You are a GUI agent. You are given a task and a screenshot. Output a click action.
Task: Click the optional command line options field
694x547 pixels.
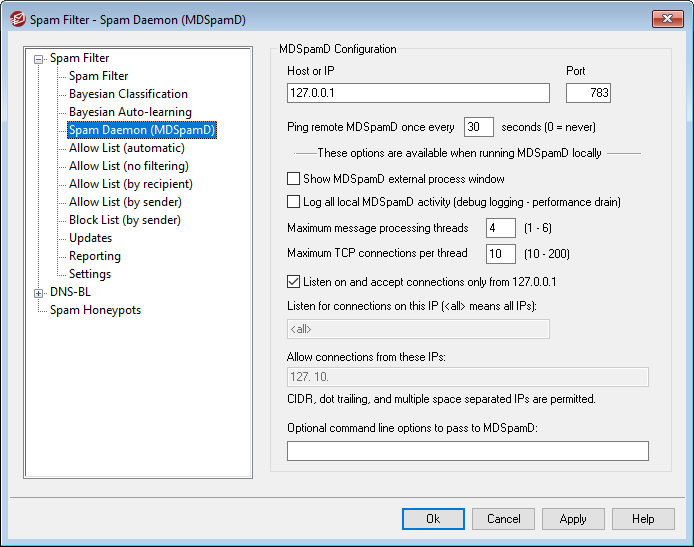(x=467, y=451)
